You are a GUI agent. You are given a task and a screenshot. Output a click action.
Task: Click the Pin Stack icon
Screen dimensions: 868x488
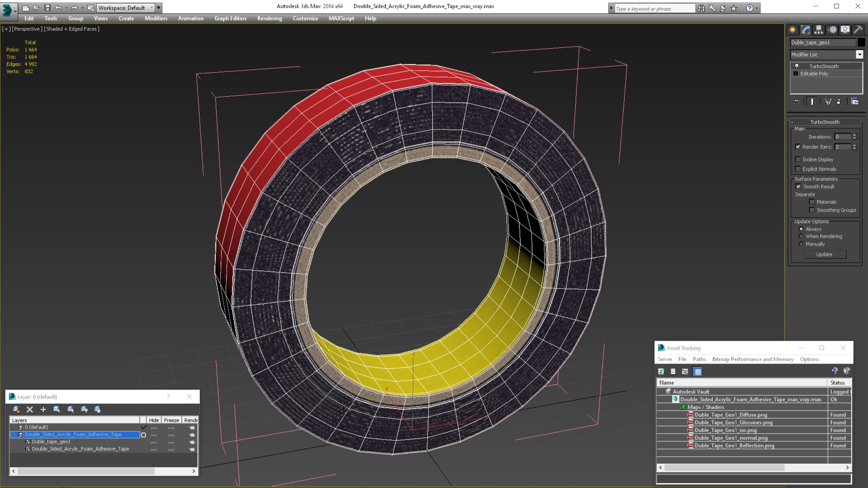pos(796,102)
